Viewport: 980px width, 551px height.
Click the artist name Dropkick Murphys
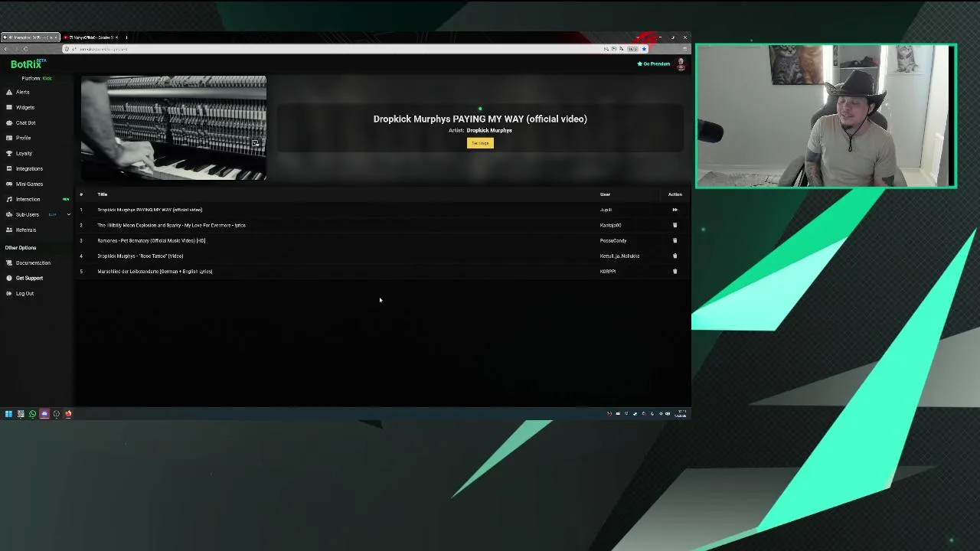tap(489, 130)
